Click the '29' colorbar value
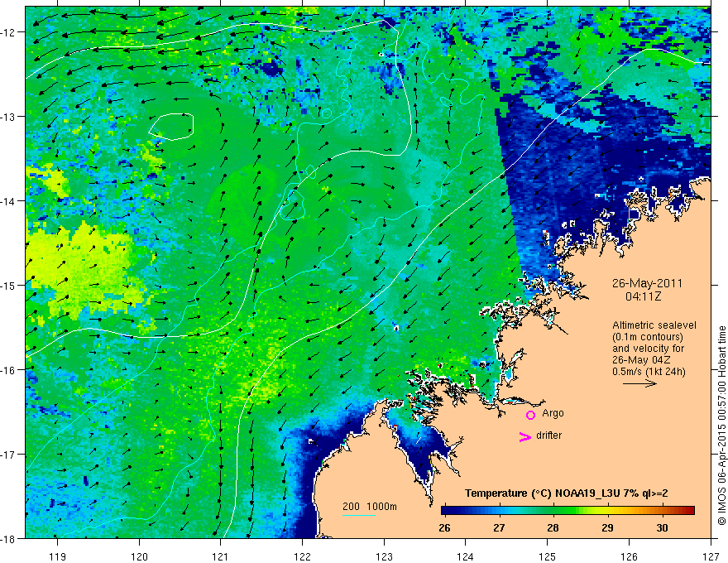728x563 pixels. click(607, 528)
